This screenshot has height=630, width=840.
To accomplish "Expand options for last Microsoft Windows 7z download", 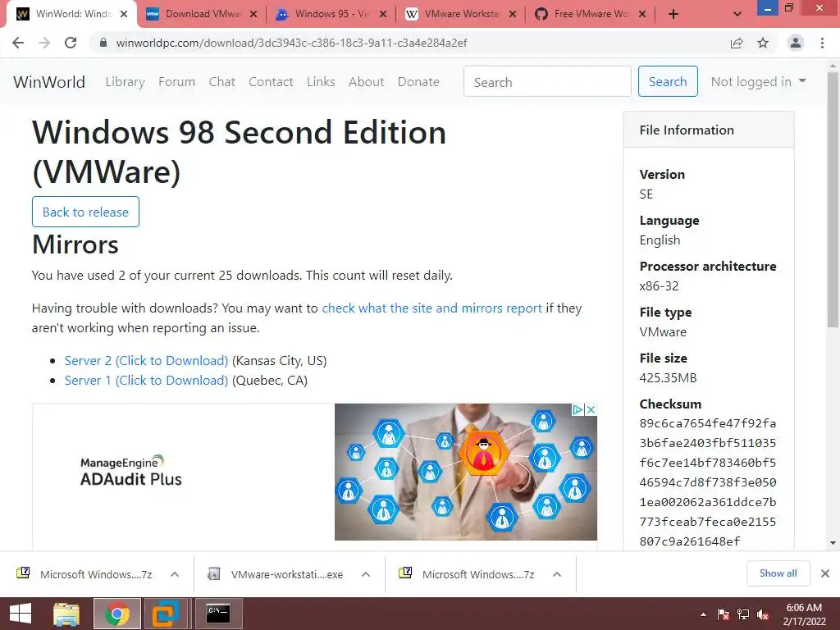I will [557, 574].
